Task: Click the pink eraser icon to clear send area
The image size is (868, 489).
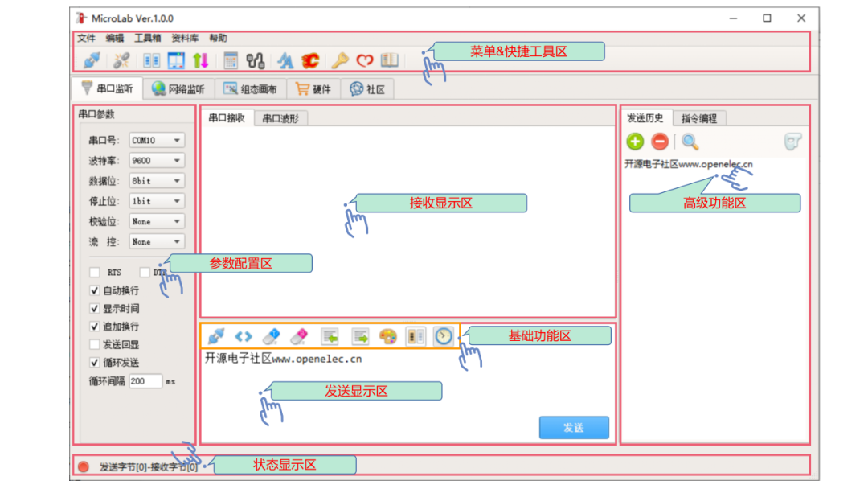Action: (297, 336)
